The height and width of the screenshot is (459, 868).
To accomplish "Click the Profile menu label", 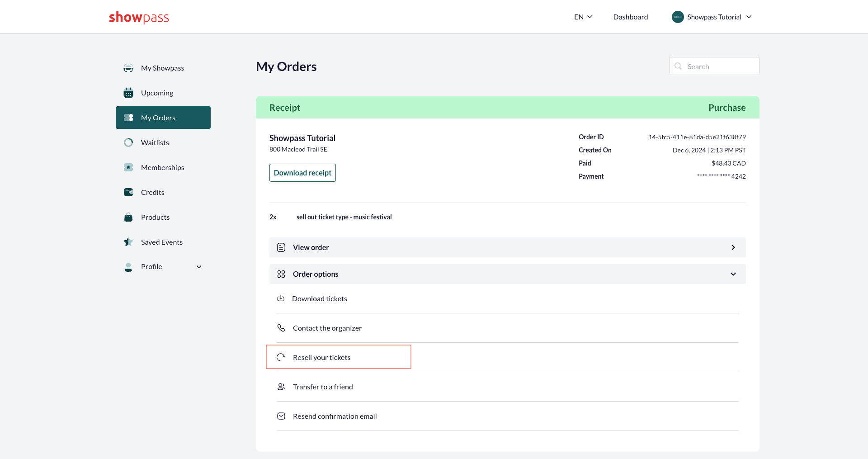I will click(151, 267).
